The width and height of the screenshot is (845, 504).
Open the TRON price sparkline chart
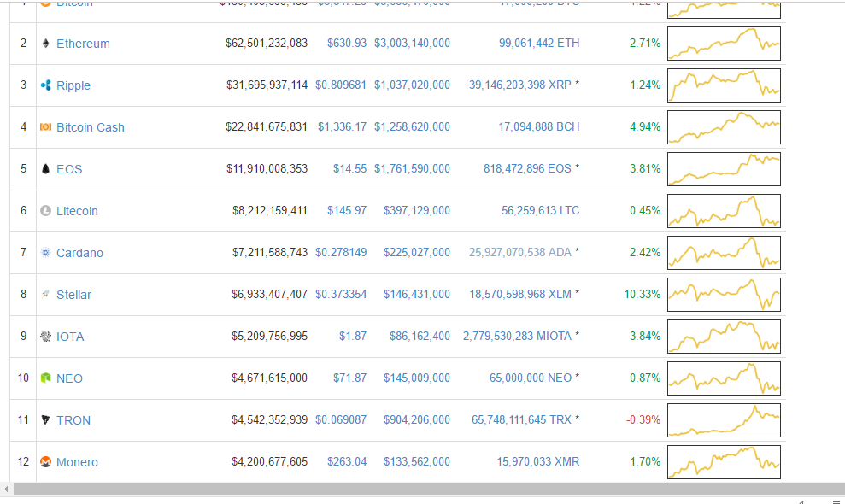coord(724,420)
